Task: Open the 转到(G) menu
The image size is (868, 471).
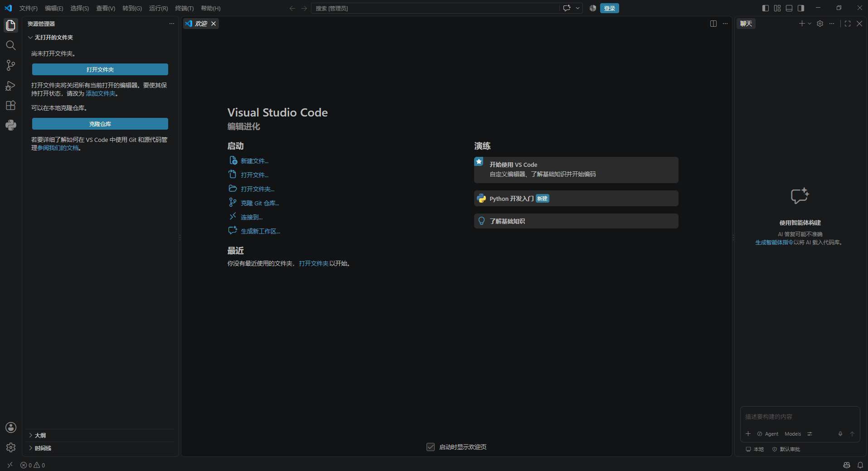Action: click(x=132, y=8)
